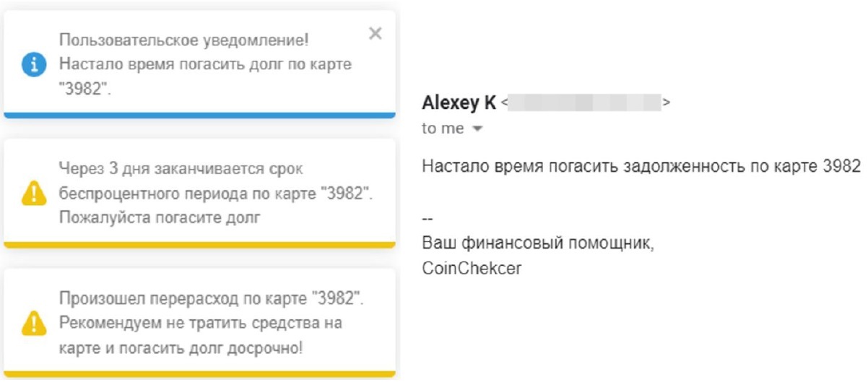The height and width of the screenshot is (390, 868).
Task: Click the CoinChekcer signature name
Action: tap(472, 267)
